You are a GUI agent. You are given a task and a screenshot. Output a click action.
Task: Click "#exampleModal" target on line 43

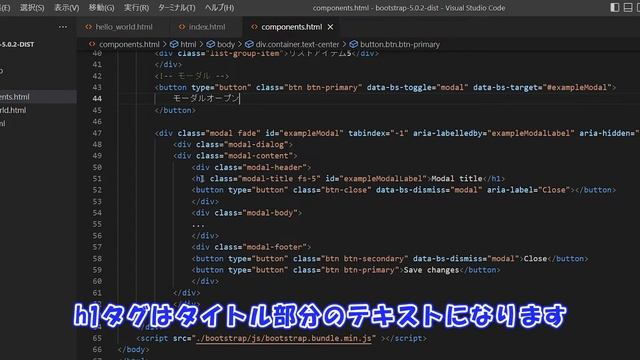point(577,87)
